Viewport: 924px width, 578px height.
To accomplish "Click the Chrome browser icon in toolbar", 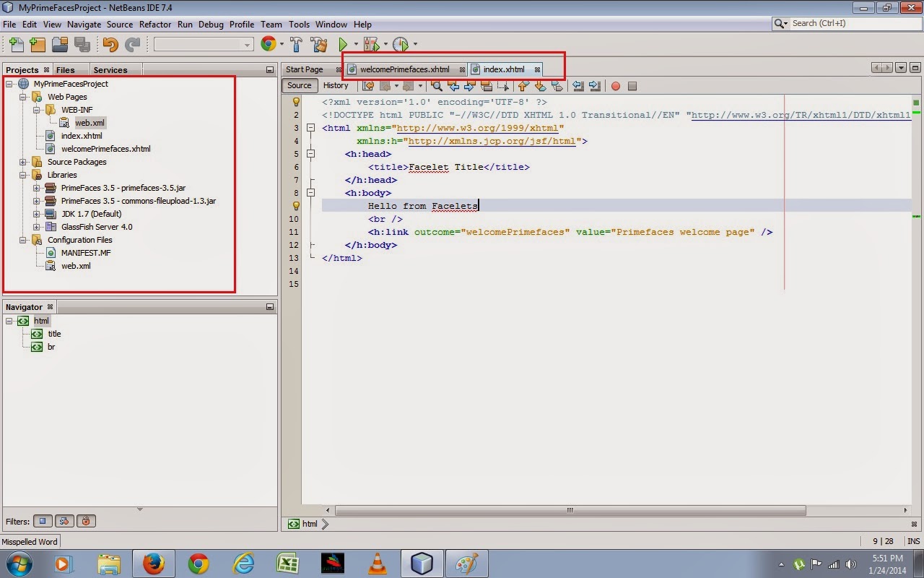I will [x=269, y=44].
